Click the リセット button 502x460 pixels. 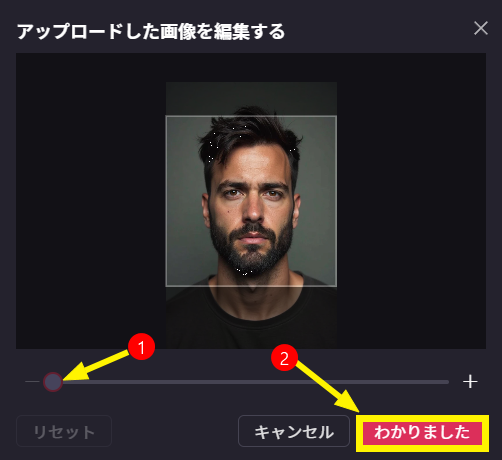[x=64, y=431]
